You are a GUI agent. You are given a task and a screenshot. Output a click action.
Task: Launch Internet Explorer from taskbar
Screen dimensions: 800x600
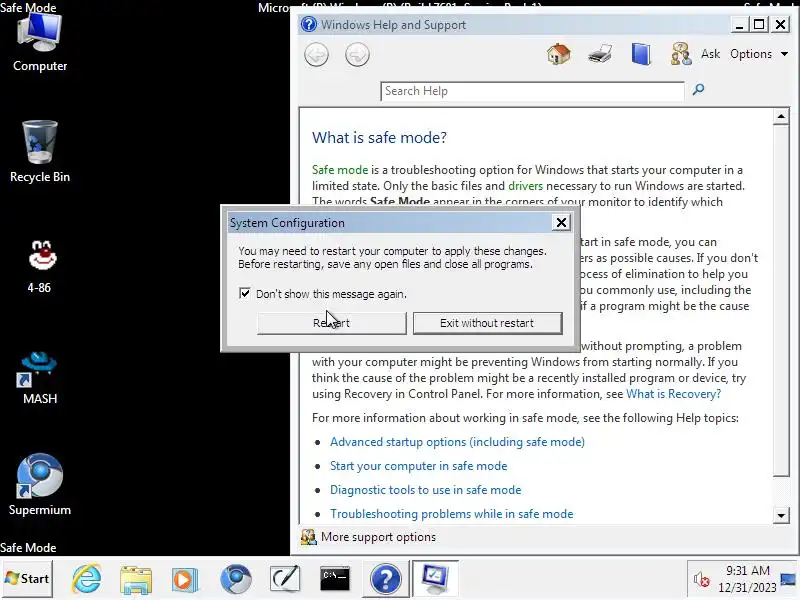pyautogui.click(x=86, y=579)
